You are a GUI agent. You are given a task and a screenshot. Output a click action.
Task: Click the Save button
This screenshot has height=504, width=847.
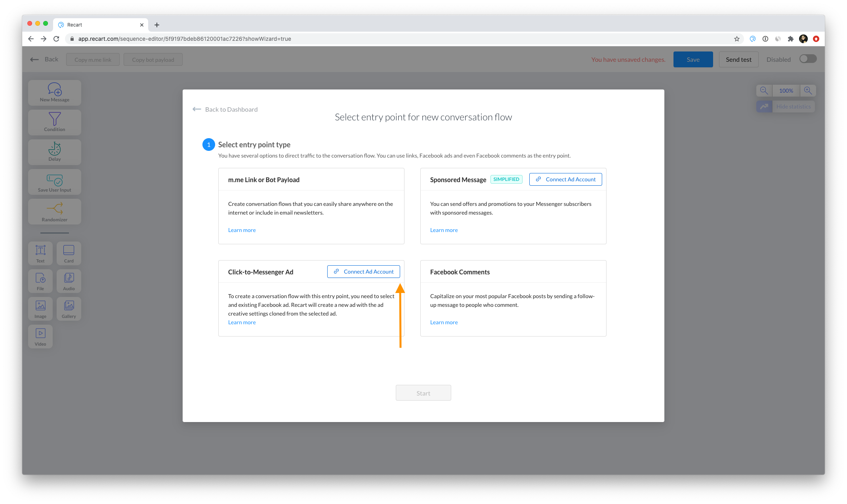pyautogui.click(x=693, y=59)
